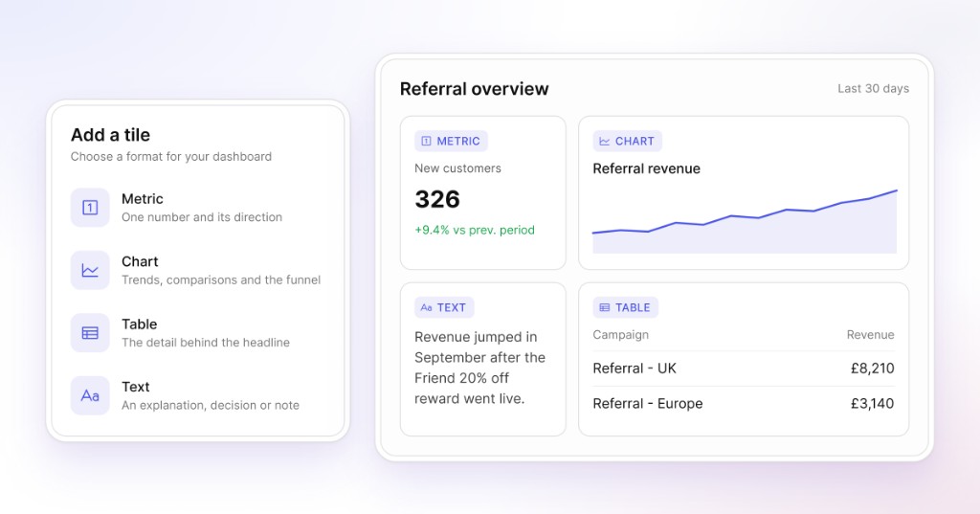Click the +9.4% vs prev. period text
Viewport: 980px width, 514px height.
pyautogui.click(x=475, y=230)
